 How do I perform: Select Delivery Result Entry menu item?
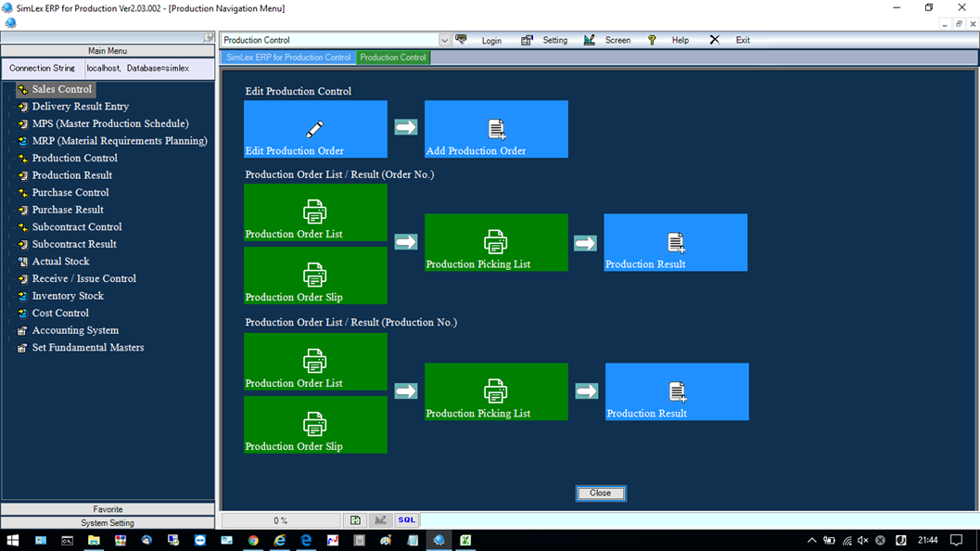[x=80, y=107]
